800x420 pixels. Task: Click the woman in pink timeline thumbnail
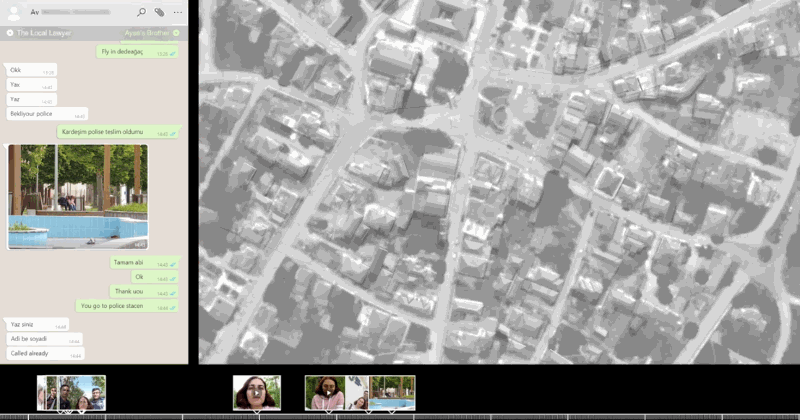tap(325, 392)
